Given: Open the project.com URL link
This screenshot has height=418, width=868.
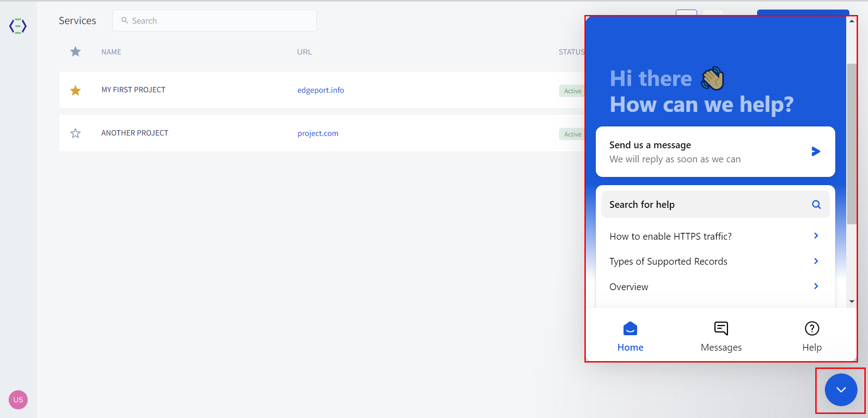Looking at the screenshot, I should tap(318, 133).
